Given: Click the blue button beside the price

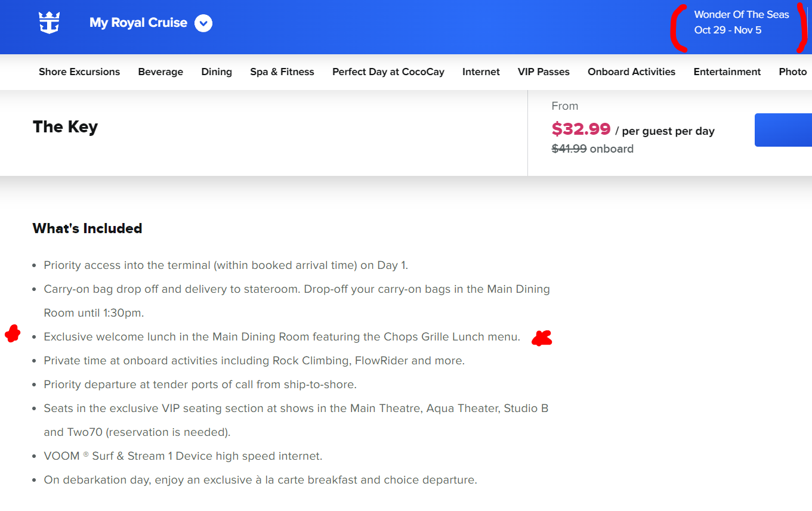Looking at the screenshot, I should (x=783, y=129).
